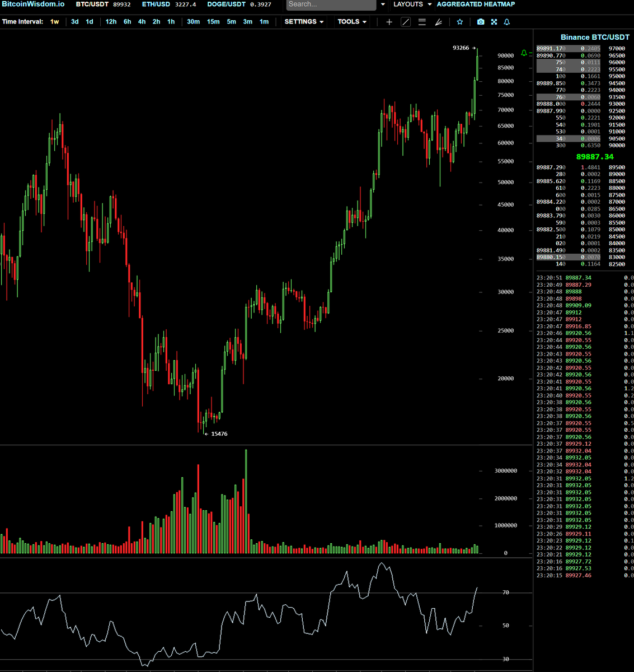The width and height of the screenshot is (634, 672).
Task: Open the AGGREGATED HEATMAP link
Action: coord(476,4)
